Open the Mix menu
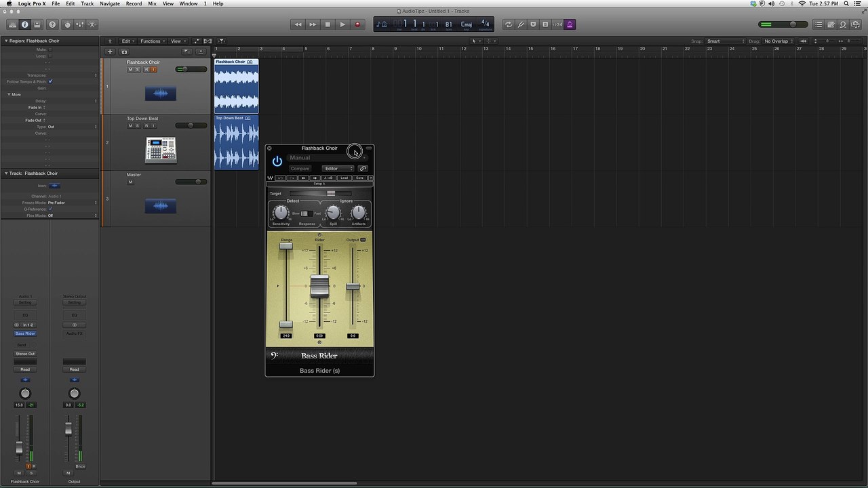Image resolution: width=868 pixels, height=488 pixels. (152, 3)
